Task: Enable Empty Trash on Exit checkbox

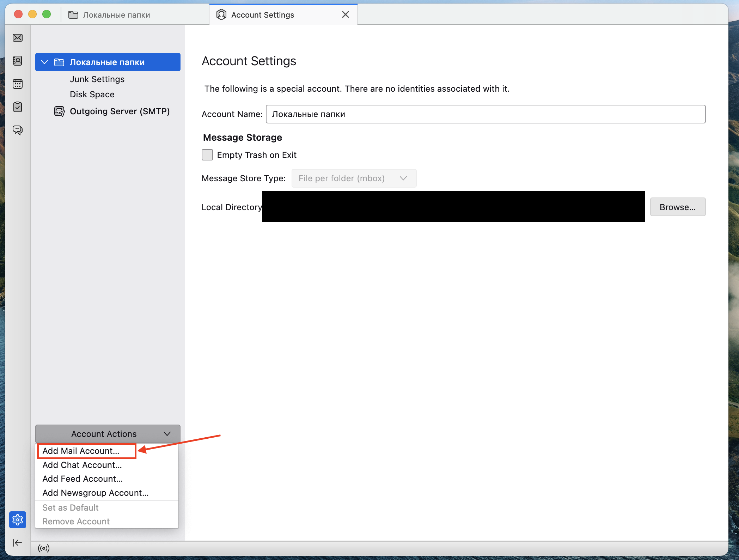Action: pyautogui.click(x=207, y=155)
